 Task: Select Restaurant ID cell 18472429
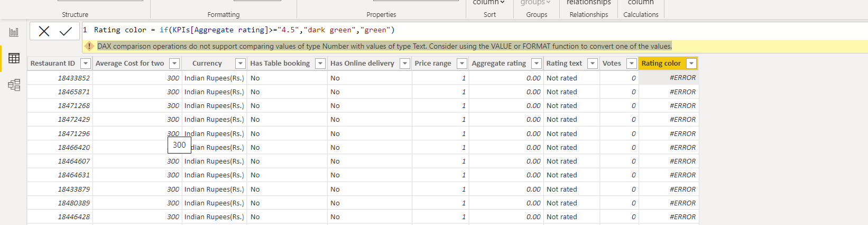[60, 120]
